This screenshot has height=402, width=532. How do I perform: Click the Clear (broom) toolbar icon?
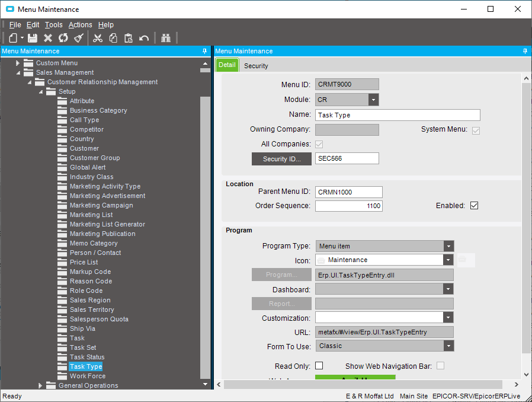[x=78, y=37]
